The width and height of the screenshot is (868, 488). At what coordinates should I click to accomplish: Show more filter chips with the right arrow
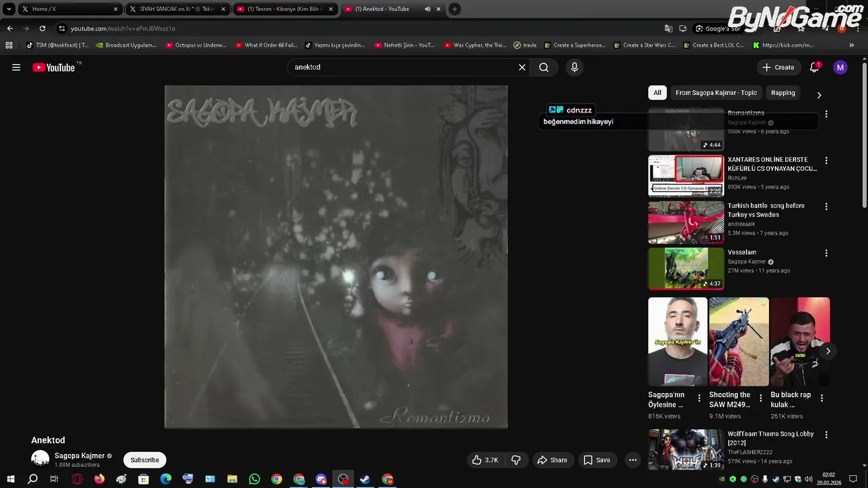818,95
